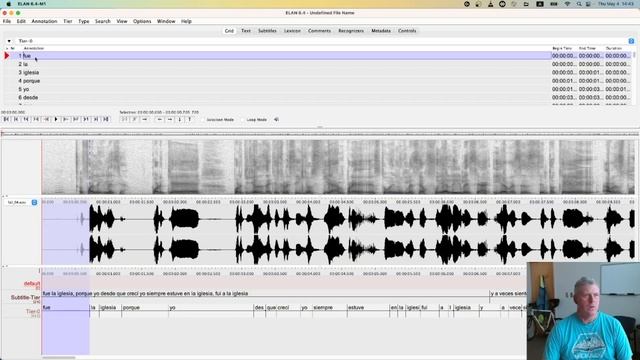Go to the previous annotation arrow

[x=160, y=119]
